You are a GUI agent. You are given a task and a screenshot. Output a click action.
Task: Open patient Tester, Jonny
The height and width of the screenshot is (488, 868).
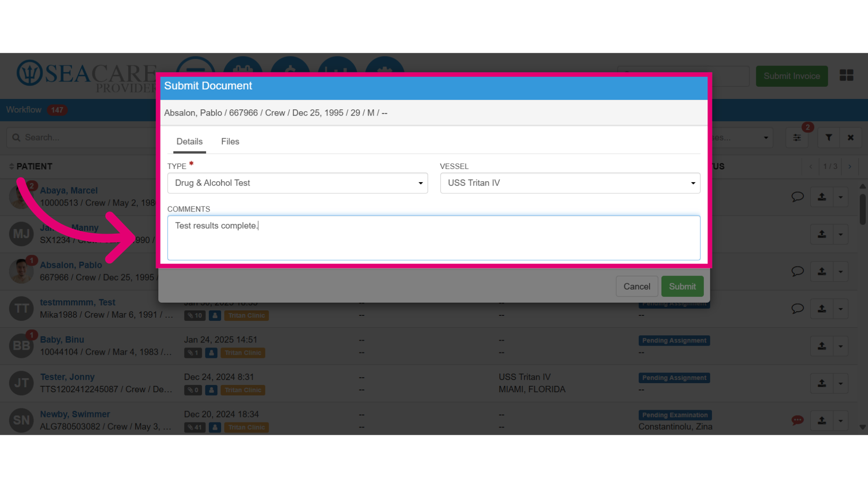pyautogui.click(x=67, y=377)
